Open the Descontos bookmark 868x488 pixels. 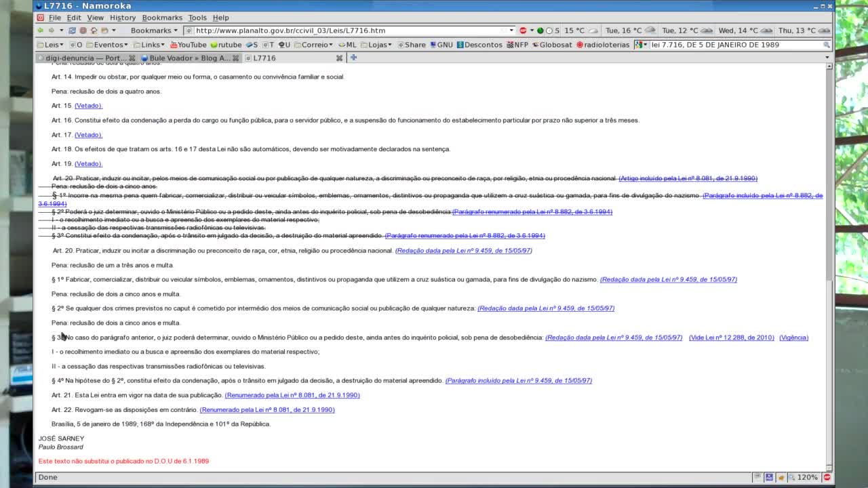pos(479,45)
